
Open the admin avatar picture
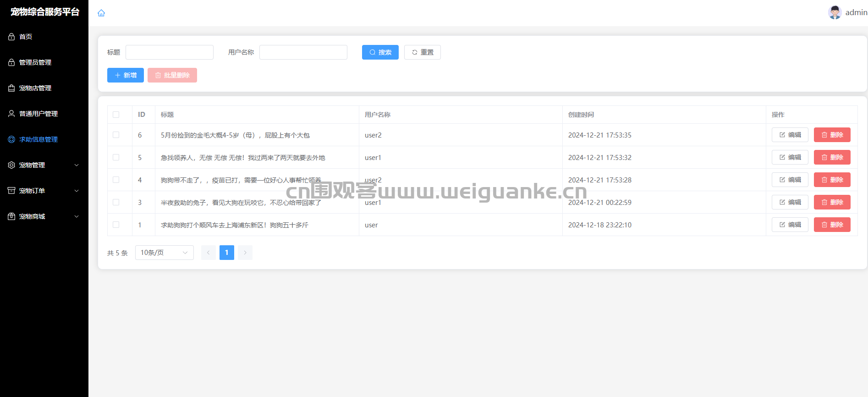coord(835,12)
